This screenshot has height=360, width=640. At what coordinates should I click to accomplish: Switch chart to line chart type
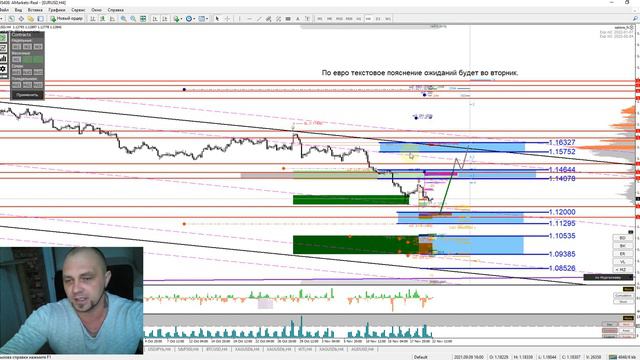pos(112,19)
